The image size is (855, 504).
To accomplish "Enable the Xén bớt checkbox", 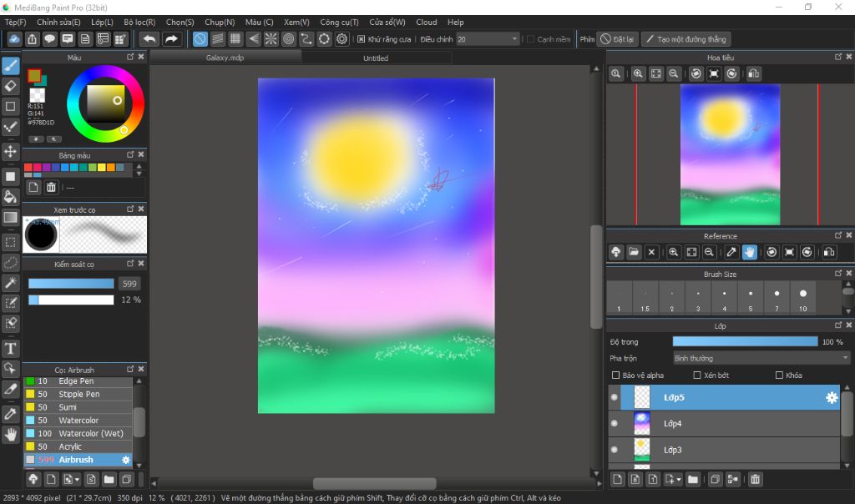I will [x=697, y=375].
